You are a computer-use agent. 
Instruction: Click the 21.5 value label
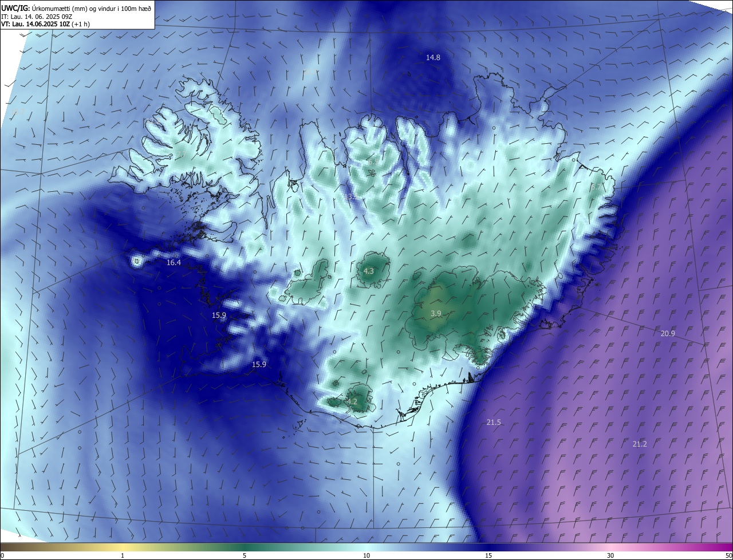click(494, 422)
